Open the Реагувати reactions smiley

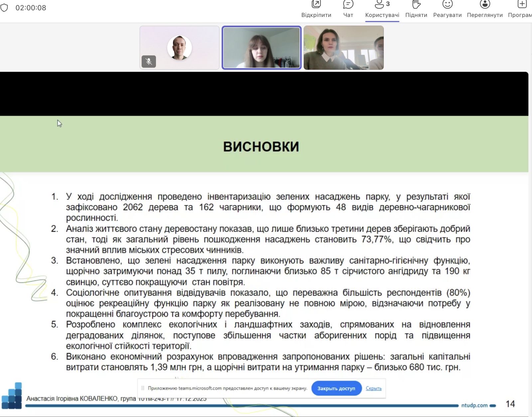tap(447, 5)
